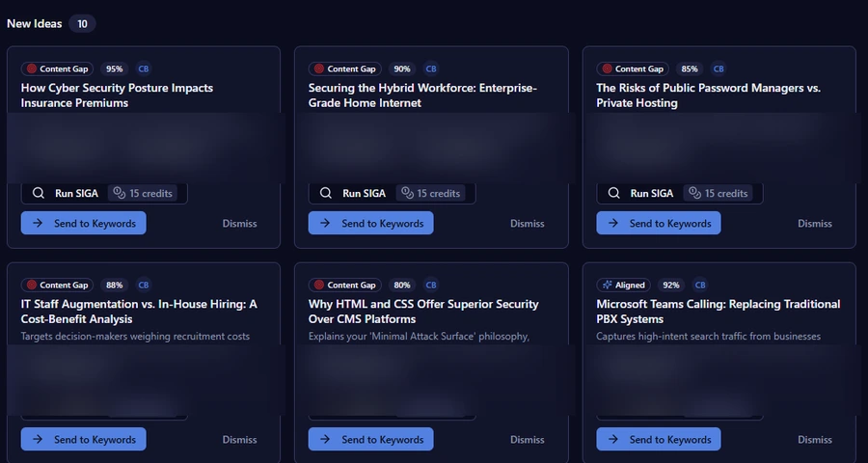Image resolution: width=868 pixels, height=463 pixels.
Task: Send IT Staff Augmentation idea to Keywords
Action: click(x=84, y=439)
